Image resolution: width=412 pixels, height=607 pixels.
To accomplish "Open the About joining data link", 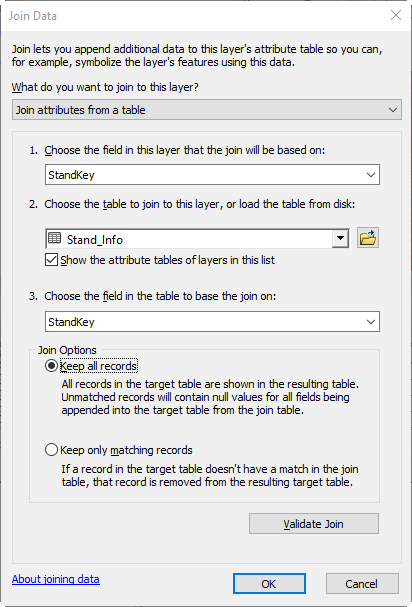I will click(56, 579).
